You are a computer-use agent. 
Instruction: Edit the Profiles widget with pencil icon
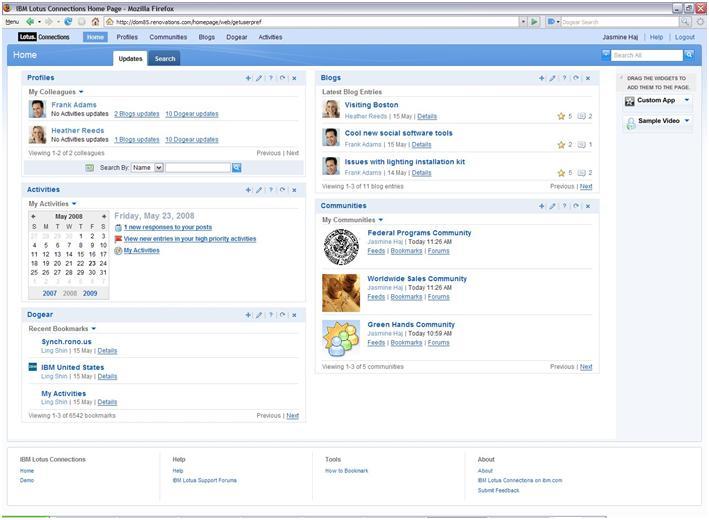point(259,78)
